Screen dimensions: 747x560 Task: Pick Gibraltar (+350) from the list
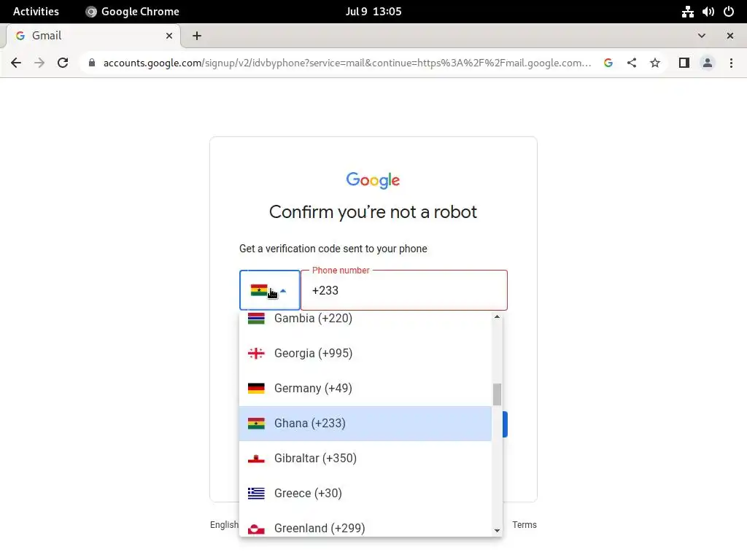coord(365,458)
